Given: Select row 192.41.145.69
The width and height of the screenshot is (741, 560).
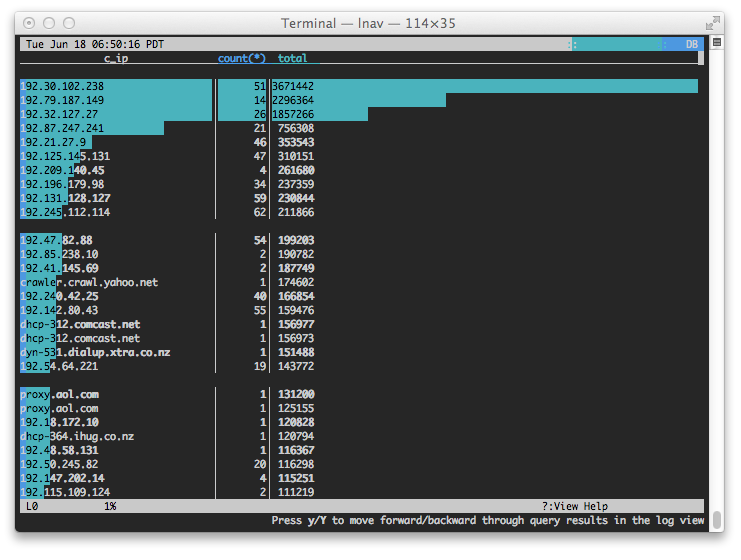Looking at the screenshot, I should [x=359, y=268].
